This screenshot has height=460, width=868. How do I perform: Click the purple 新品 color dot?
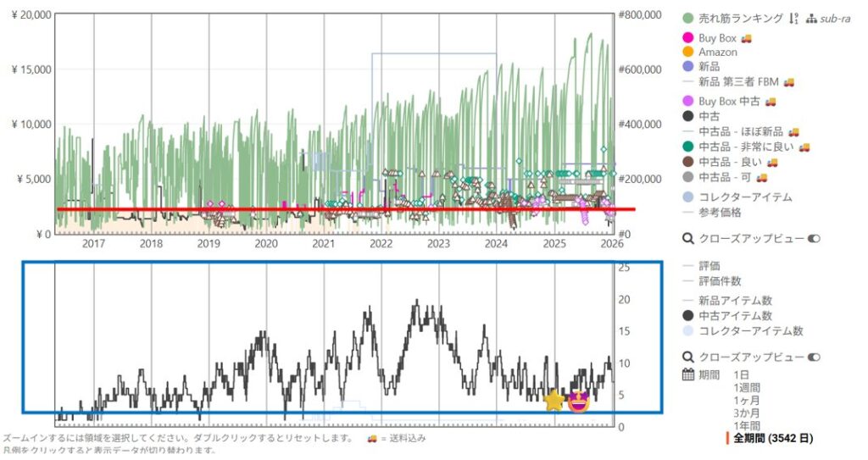pyautogui.click(x=688, y=66)
